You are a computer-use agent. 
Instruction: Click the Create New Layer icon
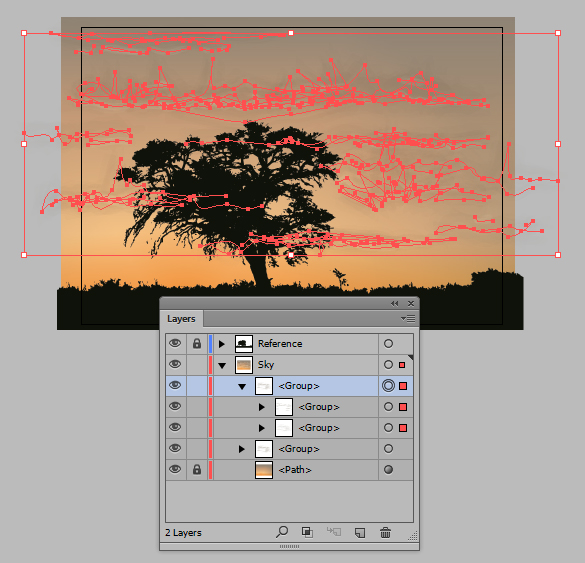[360, 533]
